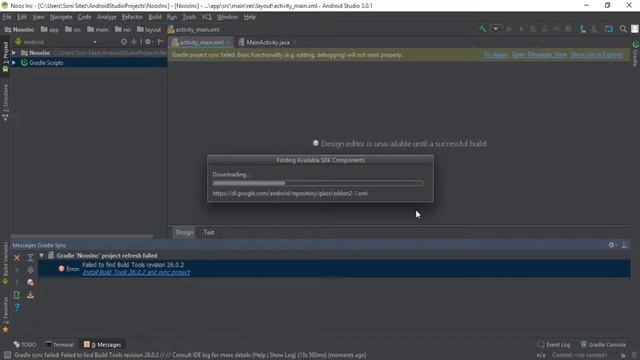
Task: Hide the Project panel with the hide icon
Action: coord(160,42)
